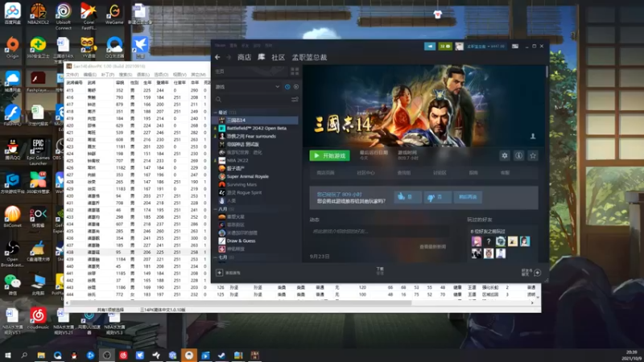Image resolution: width=644 pixels, height=362 pixels.
Task: Open the 编辑(E) menu in the editor window
Action: click(89, 75)
